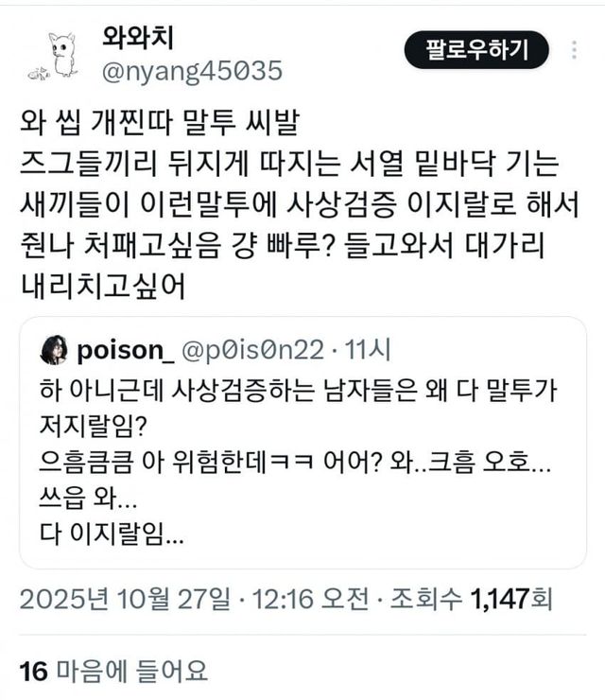Click the main post's last line 내리치고싶어
This screenshot has height=700, width=605.
click(x=103, y=286)
